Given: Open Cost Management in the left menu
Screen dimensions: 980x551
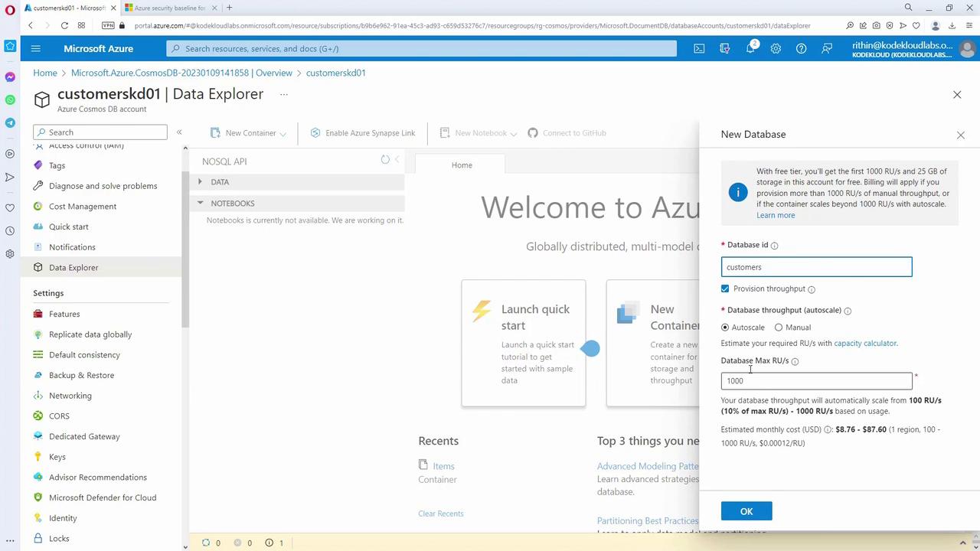Looking at the screenshot, I should [83, 207].
